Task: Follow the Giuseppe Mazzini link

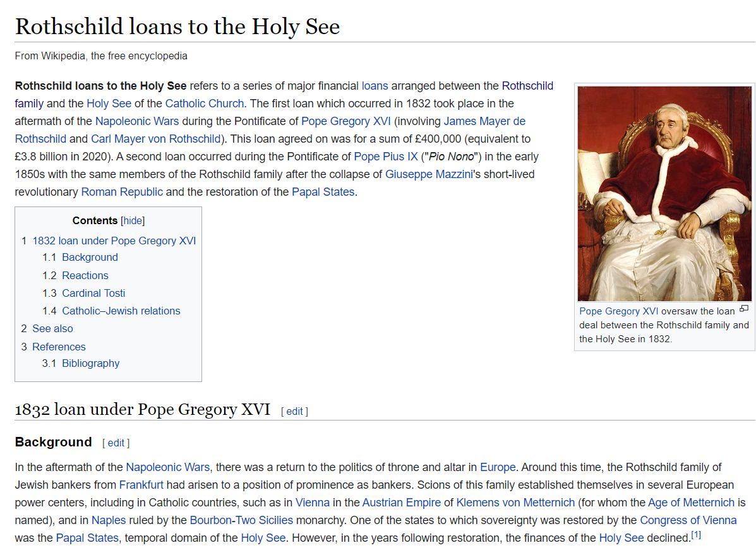Action: [429, 174]
